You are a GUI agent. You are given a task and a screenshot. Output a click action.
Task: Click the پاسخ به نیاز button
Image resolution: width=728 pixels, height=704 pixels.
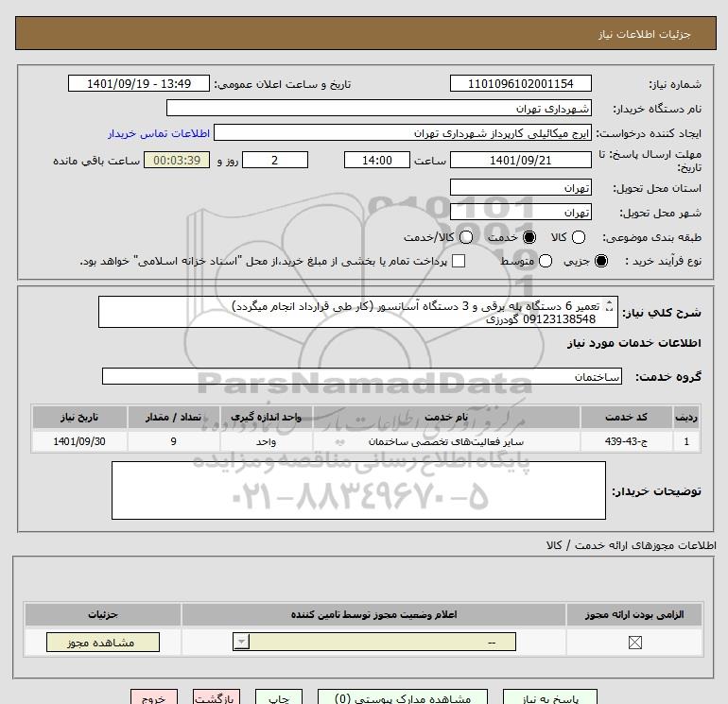(550, 697)
